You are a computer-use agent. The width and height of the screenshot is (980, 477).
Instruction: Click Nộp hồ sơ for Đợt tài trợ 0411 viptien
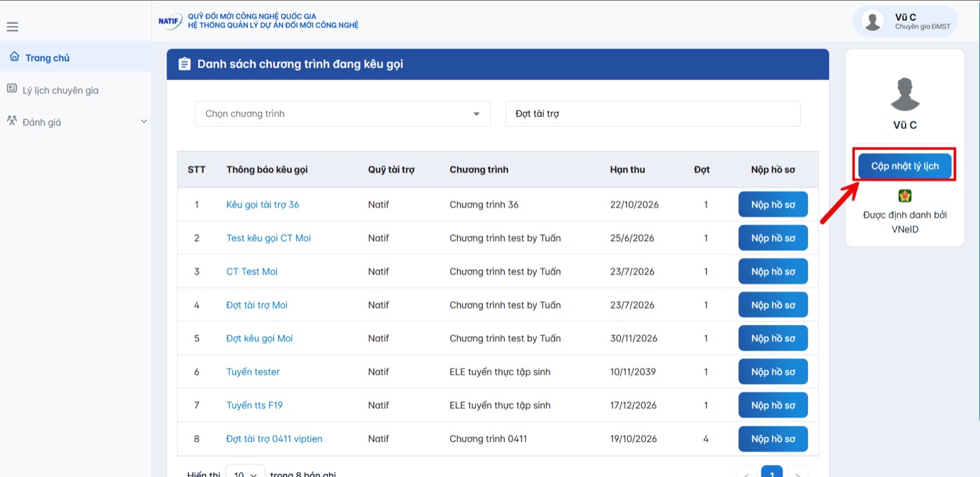point(773,438)
